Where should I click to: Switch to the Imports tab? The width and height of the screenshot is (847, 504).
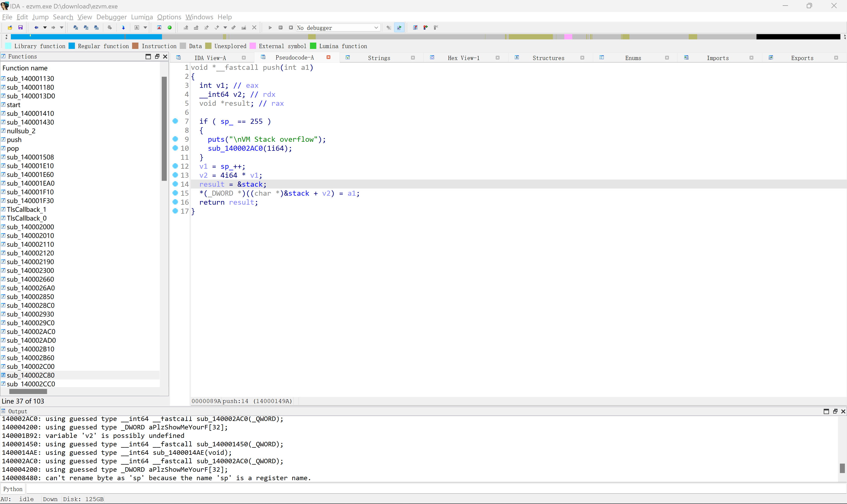pyautogui.click(x=718, y=58)
